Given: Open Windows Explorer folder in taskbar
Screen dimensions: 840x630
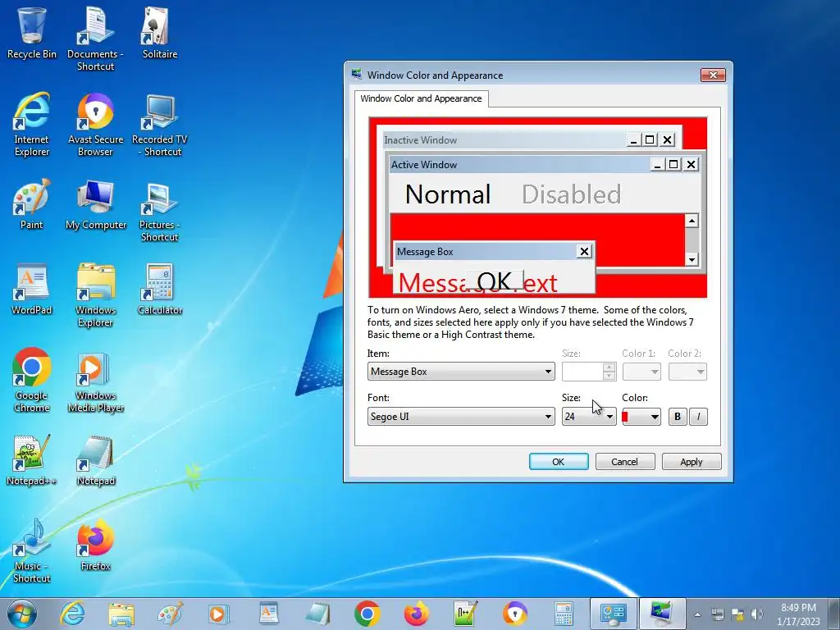Looking at the screenshot, I should tap(121, 614).
